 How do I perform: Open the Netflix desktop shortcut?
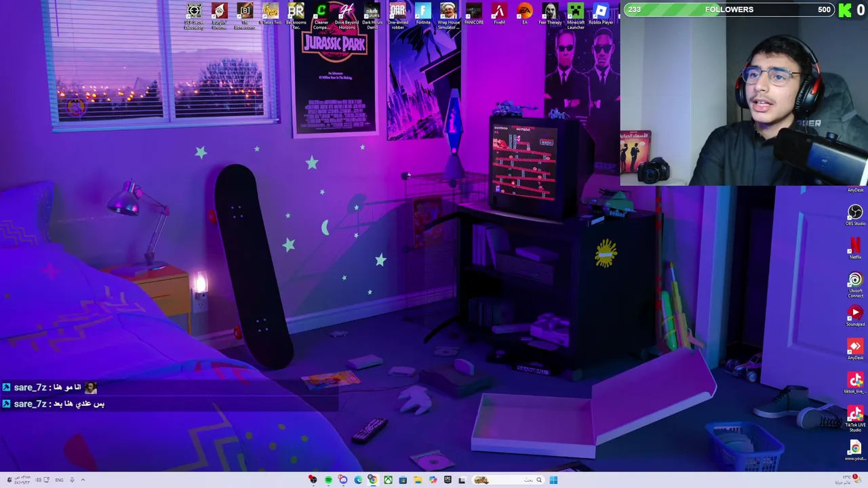point(855,248)
